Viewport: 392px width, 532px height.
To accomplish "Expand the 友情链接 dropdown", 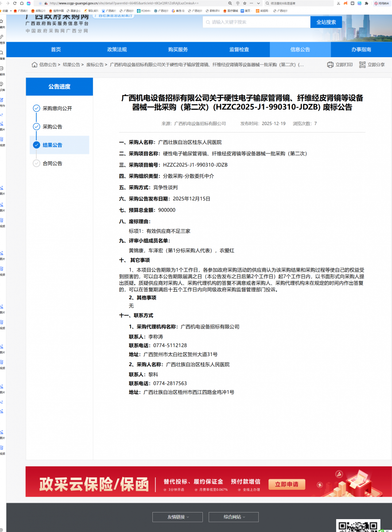I will (x=178, y=517).
